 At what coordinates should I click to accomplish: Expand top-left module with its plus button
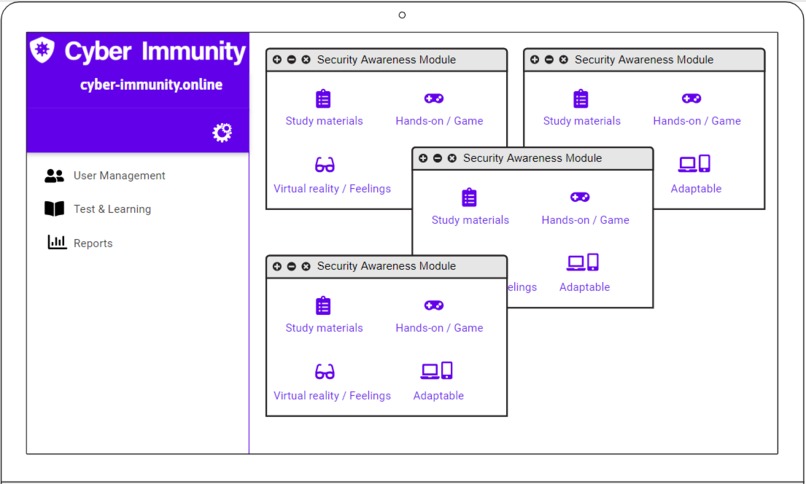pyautogui.click(x=277, y=60)
